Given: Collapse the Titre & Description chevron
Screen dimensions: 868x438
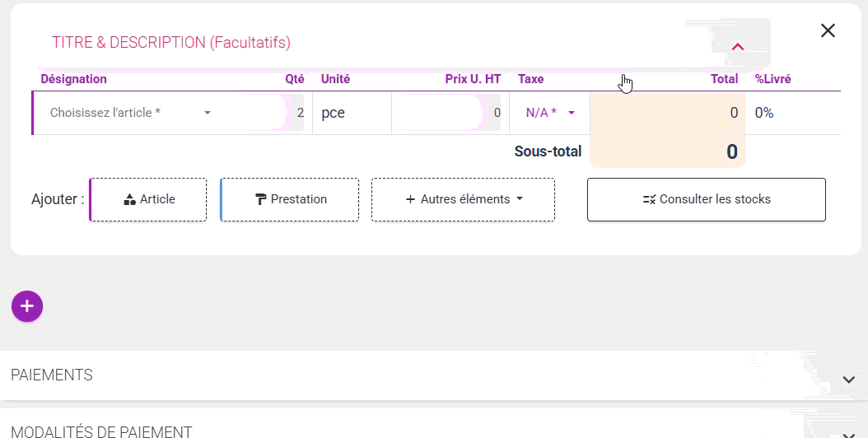Looking at the screenshot, I should (737, 47).
